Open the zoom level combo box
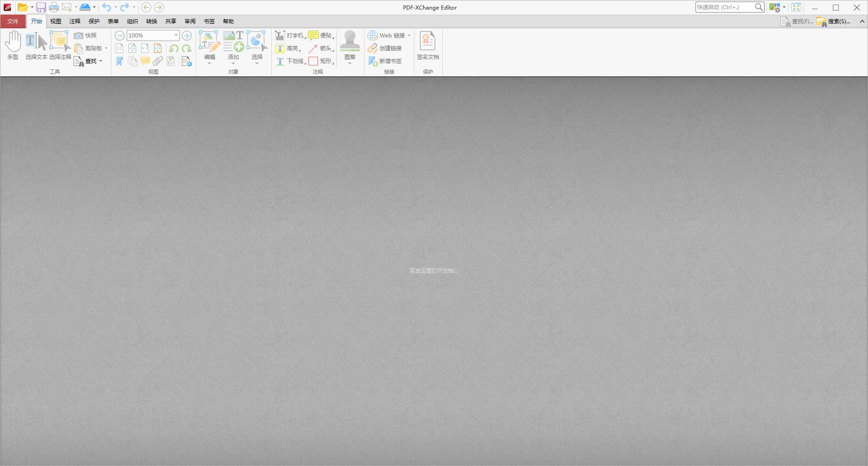868x466 pixels. click(175, 35)
